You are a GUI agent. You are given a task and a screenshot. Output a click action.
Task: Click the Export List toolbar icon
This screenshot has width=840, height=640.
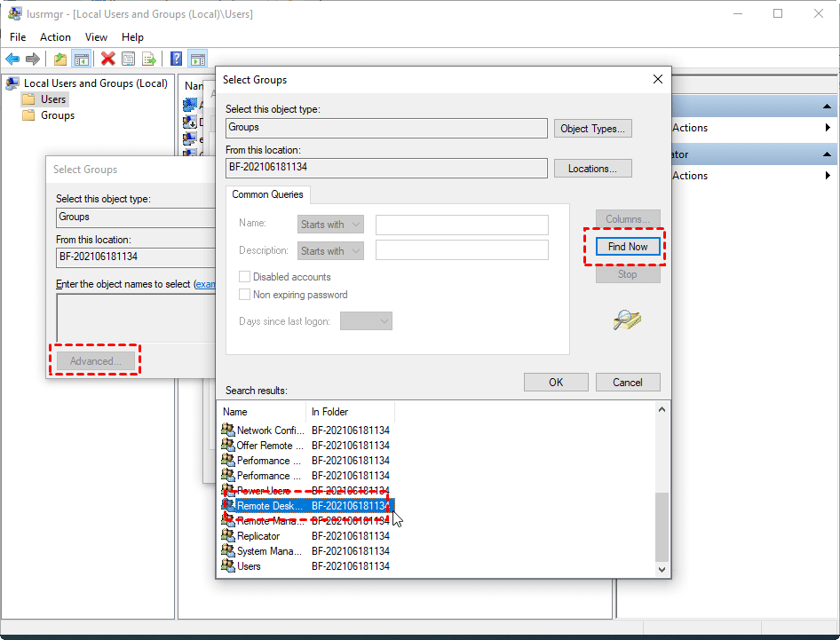[x=149, y=59]
